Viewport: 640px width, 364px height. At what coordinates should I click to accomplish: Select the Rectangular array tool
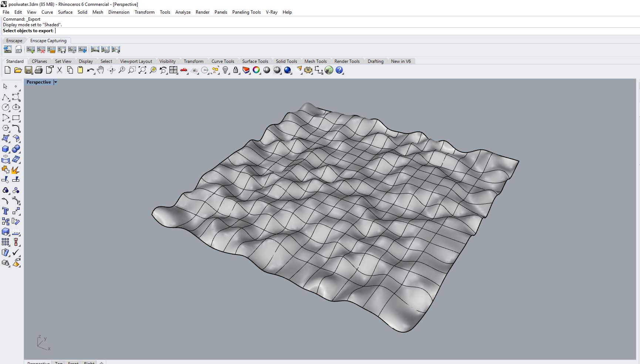click(x=6, y=242)
